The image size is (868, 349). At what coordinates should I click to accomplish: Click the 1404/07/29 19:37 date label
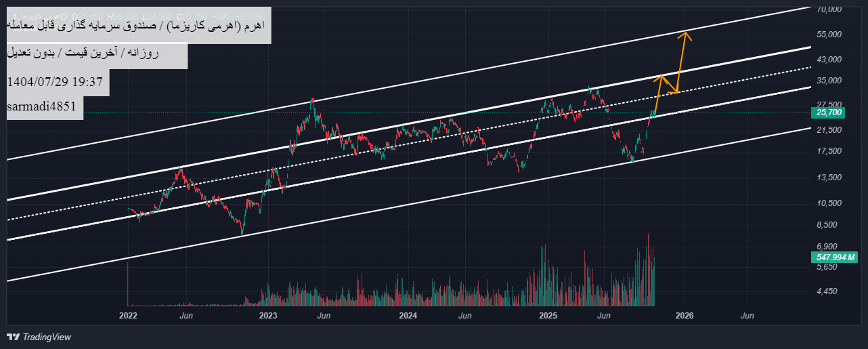pos(54,82)
